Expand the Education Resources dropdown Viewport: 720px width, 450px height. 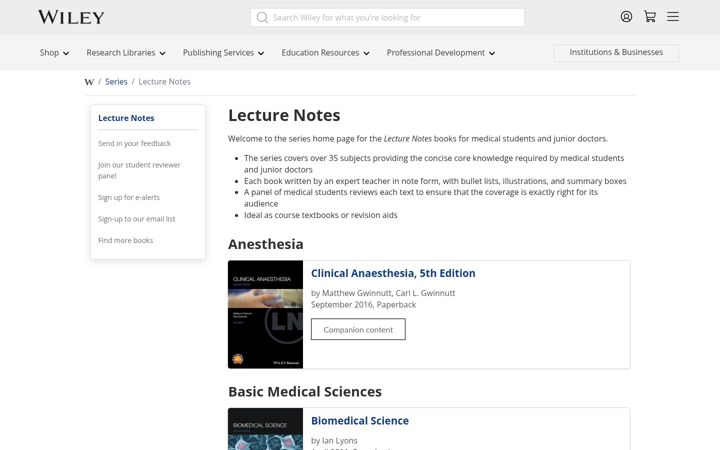pyautogui.click(x=325, y=53)
